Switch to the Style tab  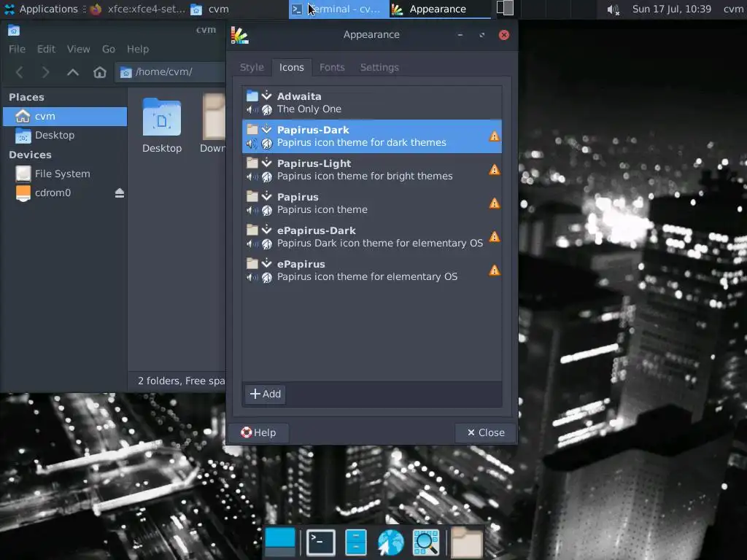pyautogui.click(x=252, y=68)
